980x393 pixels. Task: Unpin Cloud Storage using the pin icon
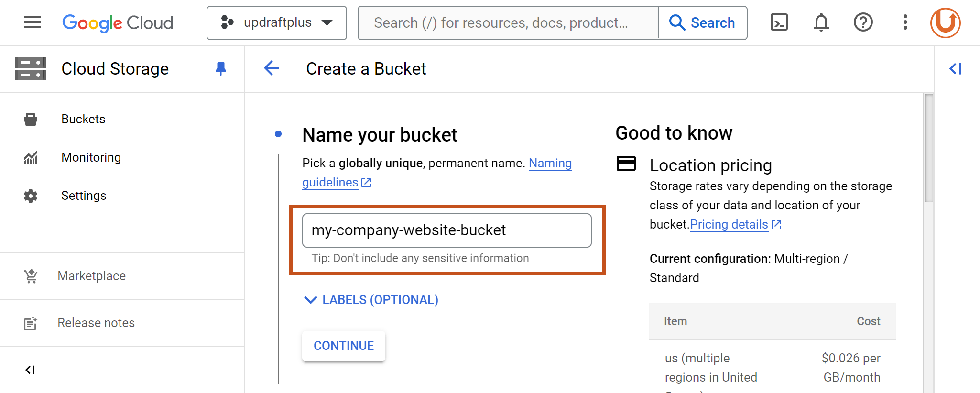tap(220, 69)
